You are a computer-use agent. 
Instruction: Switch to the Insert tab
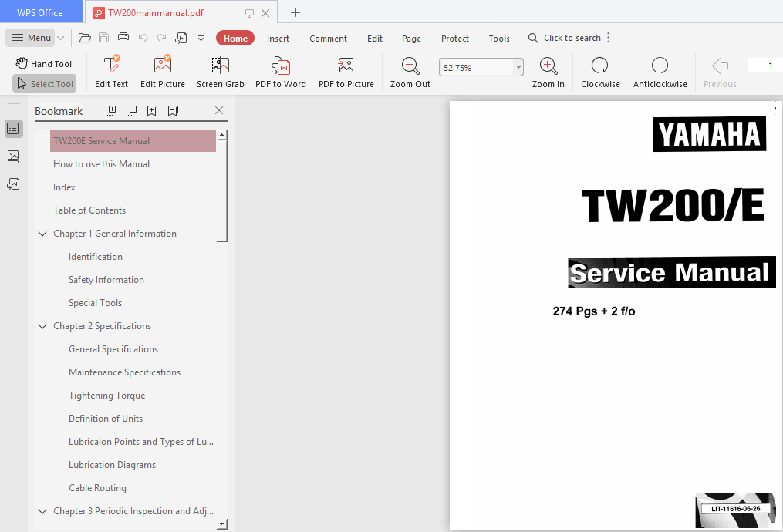pos(278,39)
